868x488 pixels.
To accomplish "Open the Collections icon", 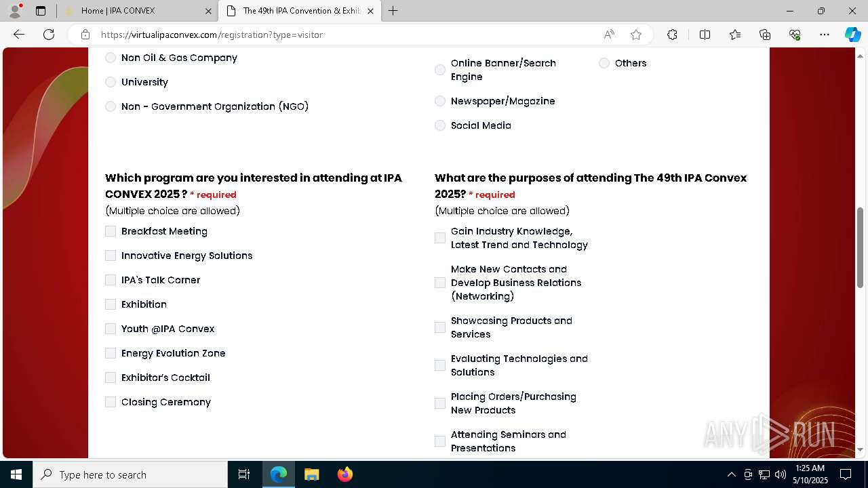I will [765, 35].
